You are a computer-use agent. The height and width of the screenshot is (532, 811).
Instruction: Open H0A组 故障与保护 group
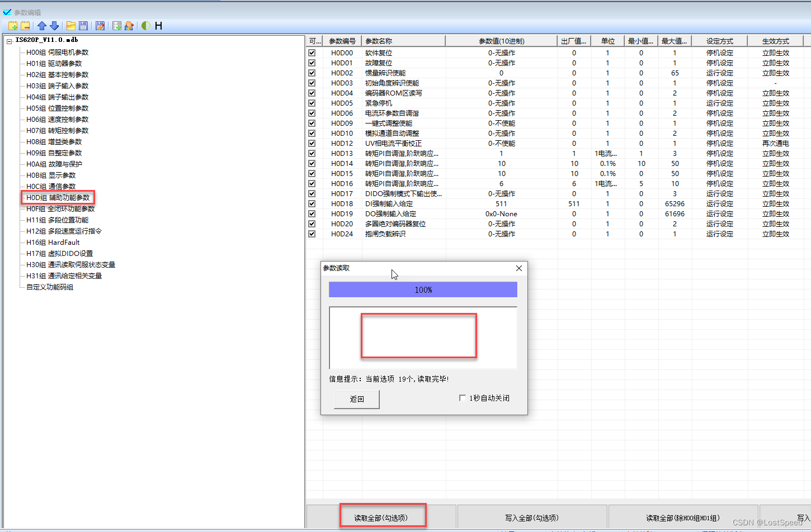54,164
